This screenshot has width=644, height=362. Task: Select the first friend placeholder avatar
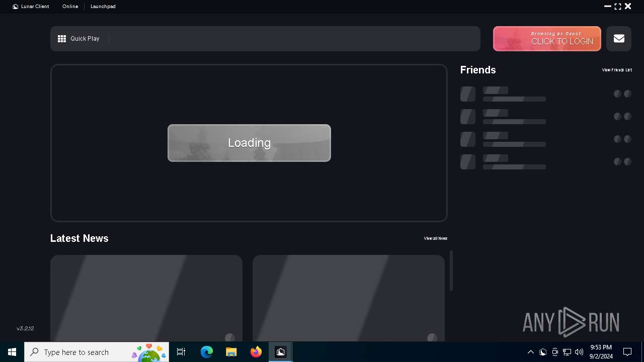[468, 94]
